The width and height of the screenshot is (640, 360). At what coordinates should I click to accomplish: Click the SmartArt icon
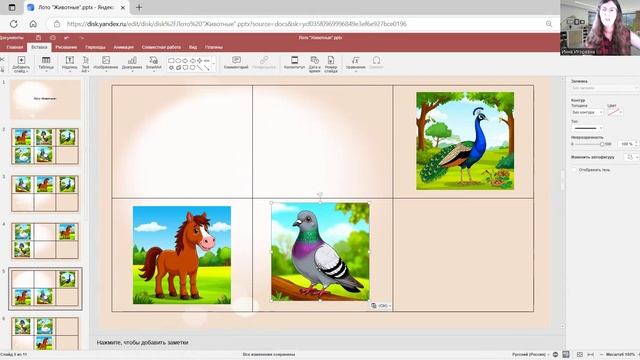(x=153, y=60)
